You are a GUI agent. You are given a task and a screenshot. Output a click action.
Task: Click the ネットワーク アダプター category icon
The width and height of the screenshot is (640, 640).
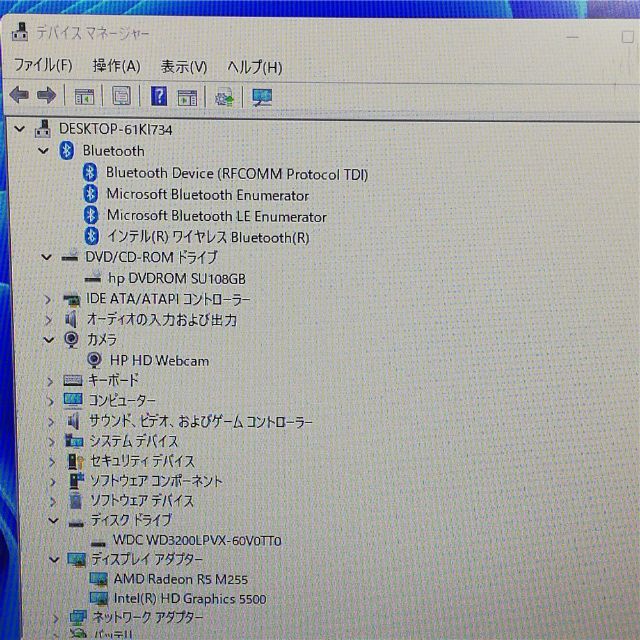point(78,617)
